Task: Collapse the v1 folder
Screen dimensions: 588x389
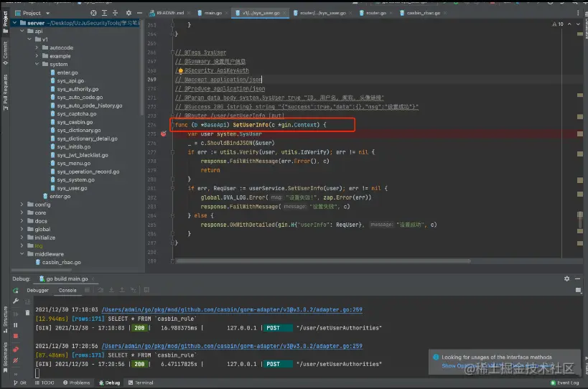Action: (x=29, y=39)
